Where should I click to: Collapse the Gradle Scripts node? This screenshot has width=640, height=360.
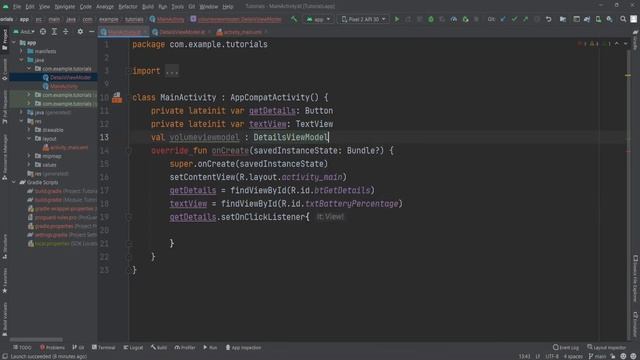tap(14, 182)
